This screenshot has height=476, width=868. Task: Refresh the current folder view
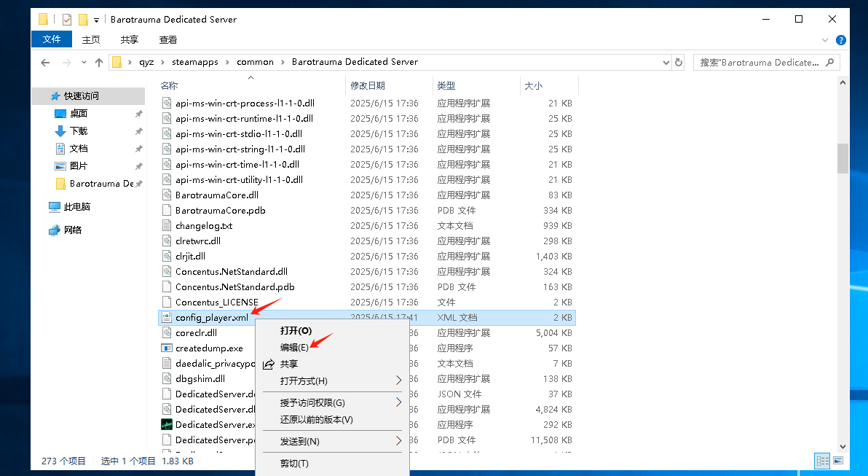pyautogui.click(x=679, y=62)
